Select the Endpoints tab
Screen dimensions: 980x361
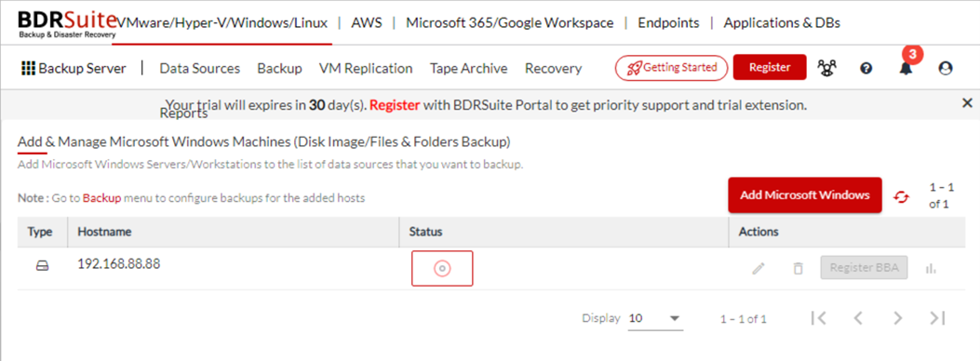[x=668, y=23]
